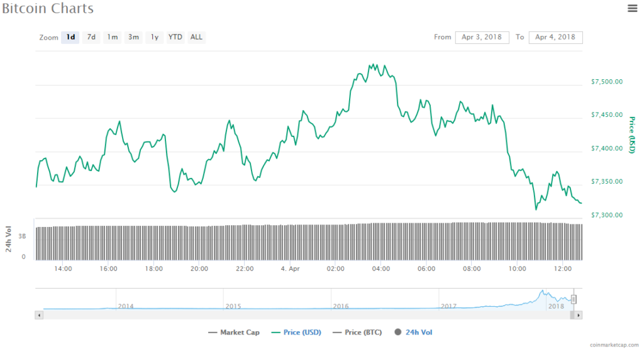Show ALL time range

coord(196,37)
